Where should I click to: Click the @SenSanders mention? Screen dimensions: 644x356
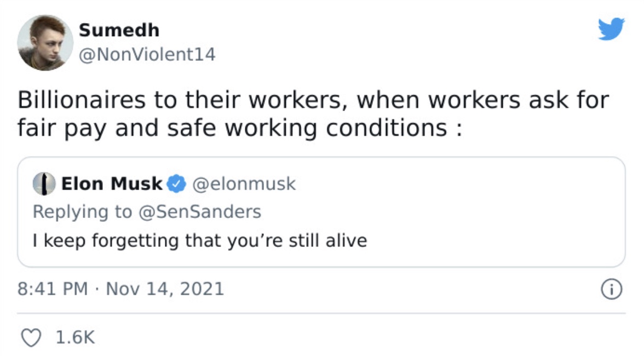[199, 212]
